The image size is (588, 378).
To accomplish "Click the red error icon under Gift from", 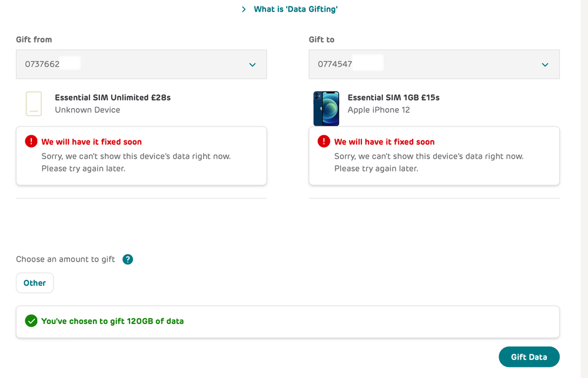I will pos(31,141).
